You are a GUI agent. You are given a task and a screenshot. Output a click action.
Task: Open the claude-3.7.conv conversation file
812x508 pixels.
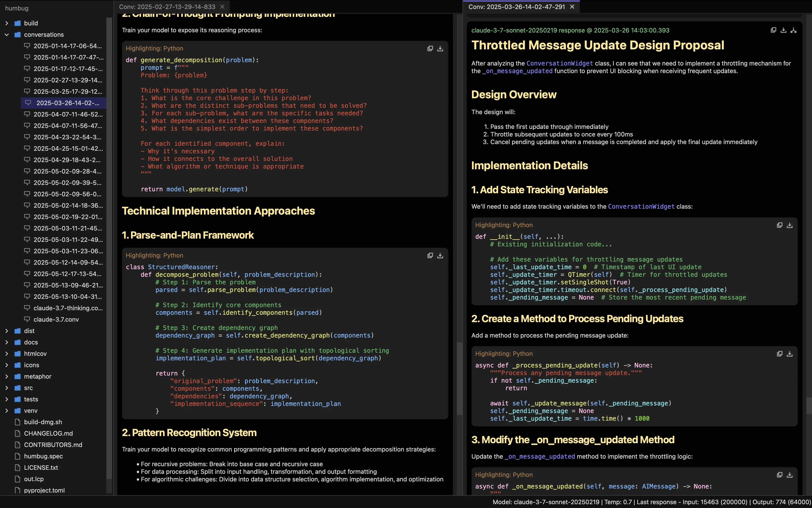(56, 320)
